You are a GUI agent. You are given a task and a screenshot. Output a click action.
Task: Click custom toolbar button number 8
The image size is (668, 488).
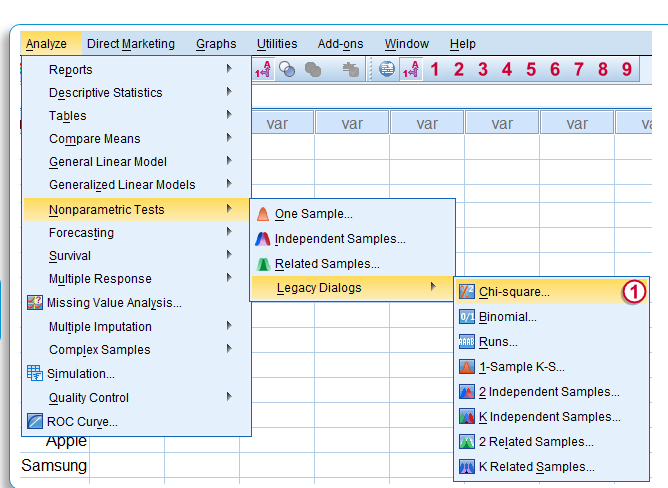click(x=603, y=69)
